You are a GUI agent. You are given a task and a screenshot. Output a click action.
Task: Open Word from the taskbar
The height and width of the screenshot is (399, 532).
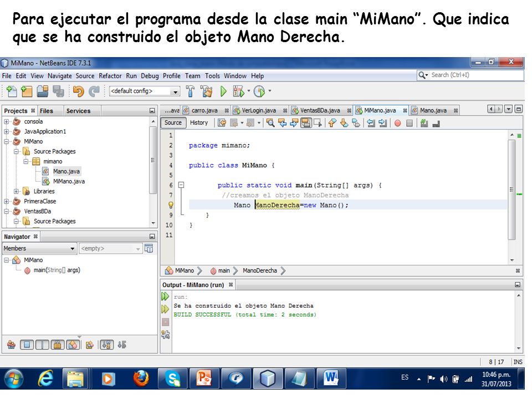click(x=330, y=378)
